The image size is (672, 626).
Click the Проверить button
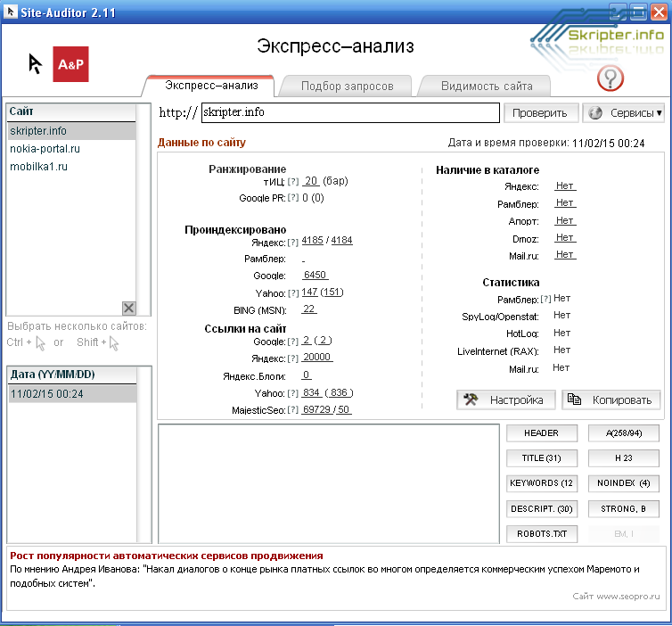(x=540, y=113)
